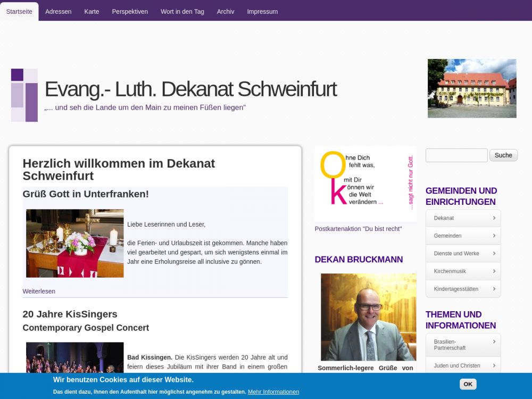The height and width of the screenshot is (399, 532).
Task: Open the Karte navigation tab
Action: (92, 11)
